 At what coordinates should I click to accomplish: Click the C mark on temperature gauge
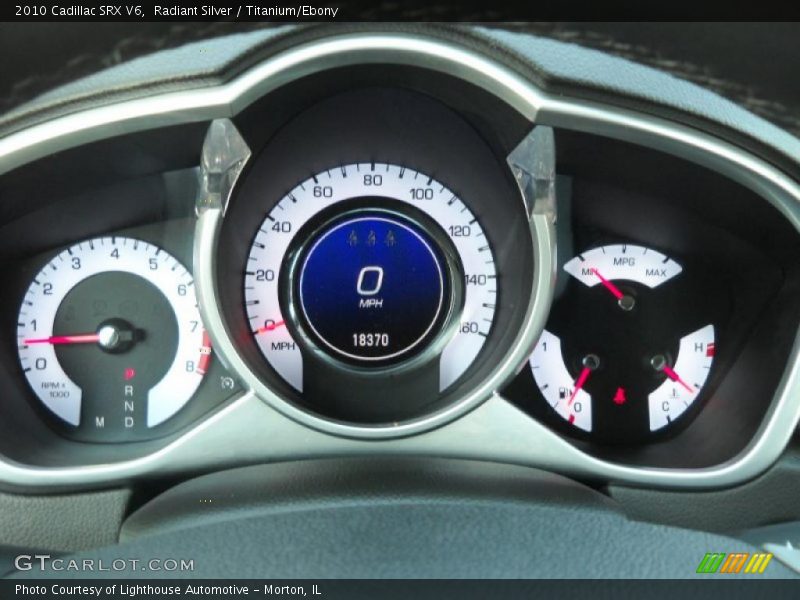665,406
